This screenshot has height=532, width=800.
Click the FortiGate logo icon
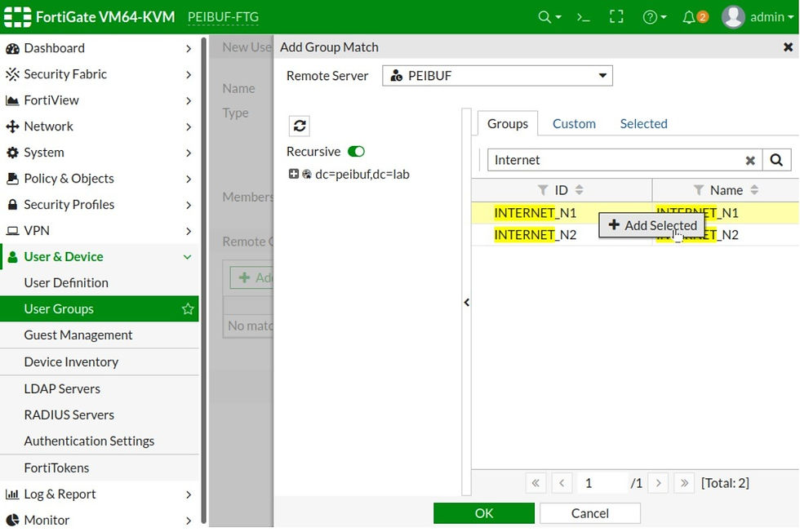[17, 17]
